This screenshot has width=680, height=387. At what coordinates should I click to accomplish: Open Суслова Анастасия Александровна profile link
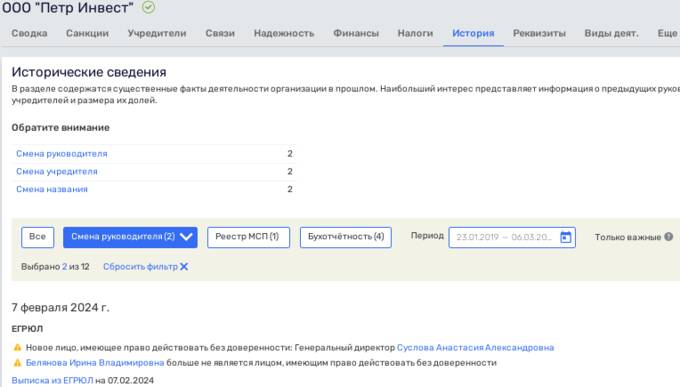[475, 348]
